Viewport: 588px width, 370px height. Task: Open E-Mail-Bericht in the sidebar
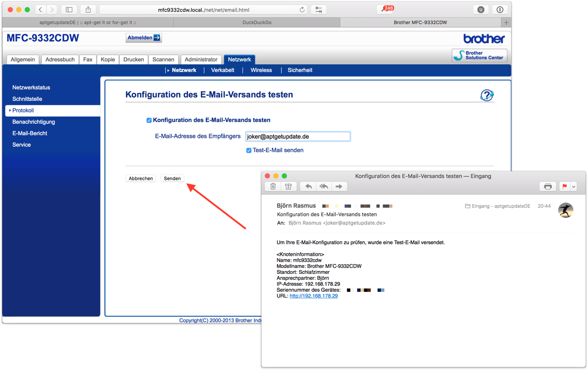30,133
